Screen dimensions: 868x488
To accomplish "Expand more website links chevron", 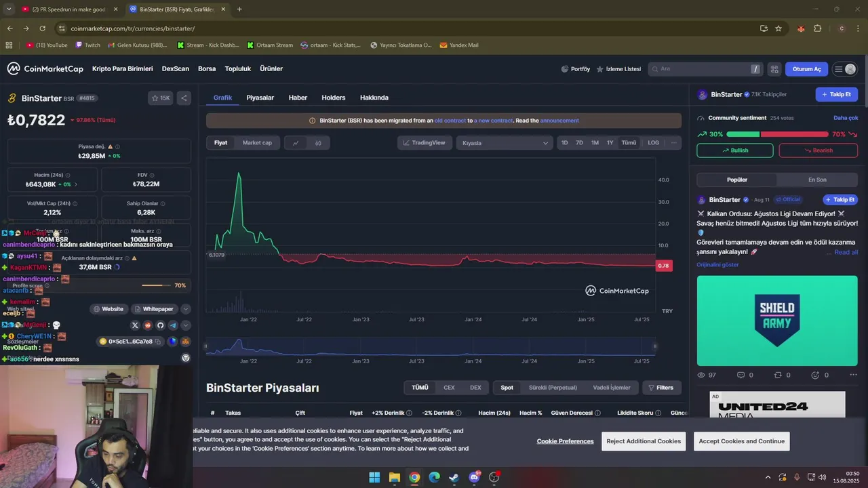I will click(x=185, y=309).
